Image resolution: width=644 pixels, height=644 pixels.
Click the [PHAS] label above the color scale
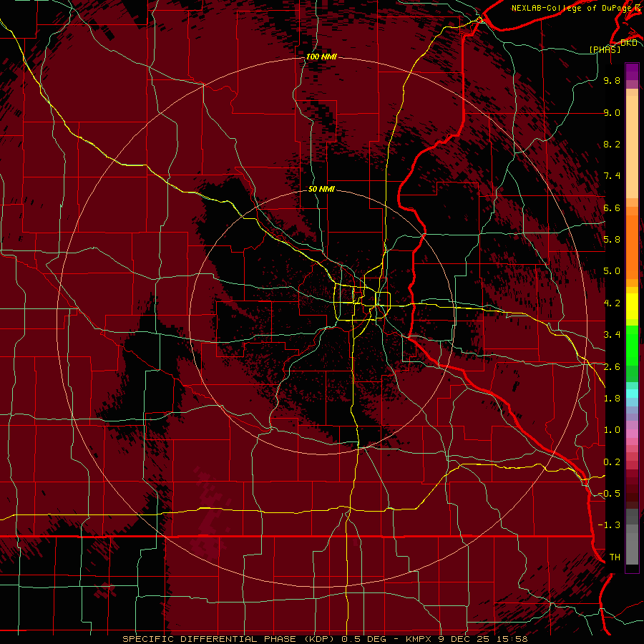[605, 49]
